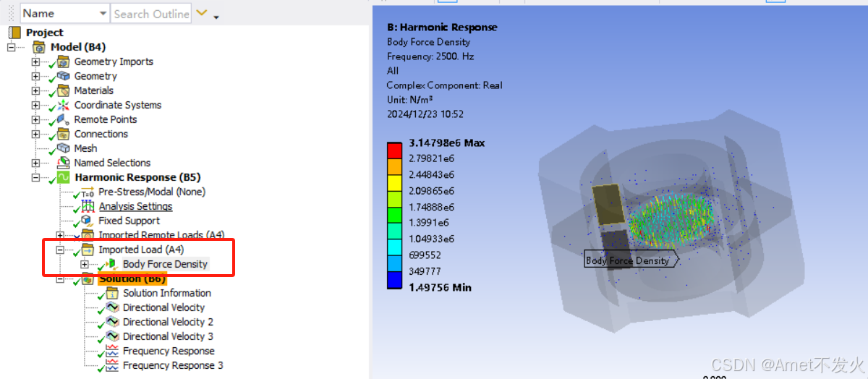Viewport: 868px width, 379px height.
Task: Click the Analysis Settings icon
Action: pyautogui.click(x=88, y=206)
